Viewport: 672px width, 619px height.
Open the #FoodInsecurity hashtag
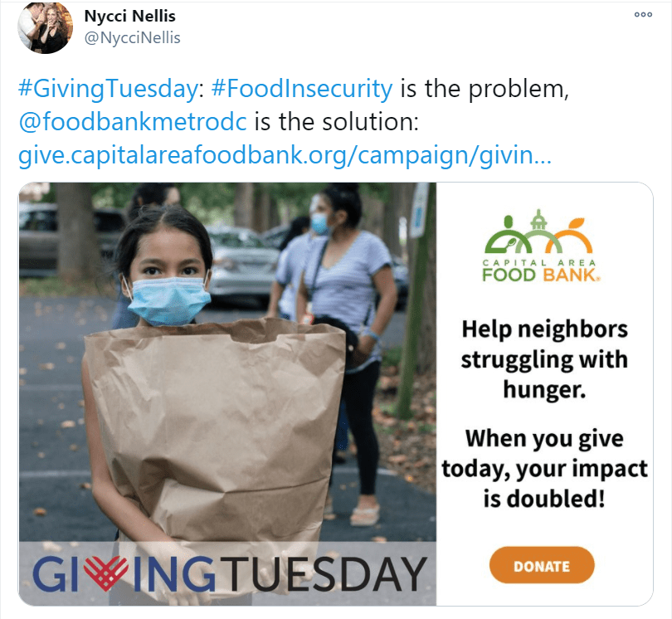coord(302,89)
